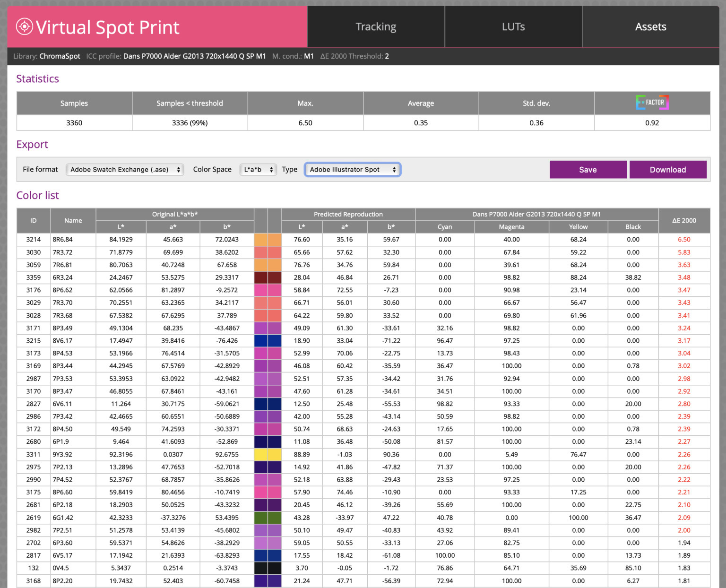Switch to the LUTs tab
Screen dimensions: 726x588
(513, 26)
